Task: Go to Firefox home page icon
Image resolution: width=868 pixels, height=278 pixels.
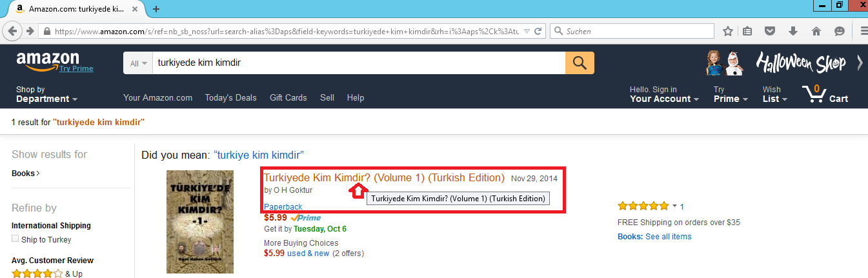Action: (x=816, y=31)
